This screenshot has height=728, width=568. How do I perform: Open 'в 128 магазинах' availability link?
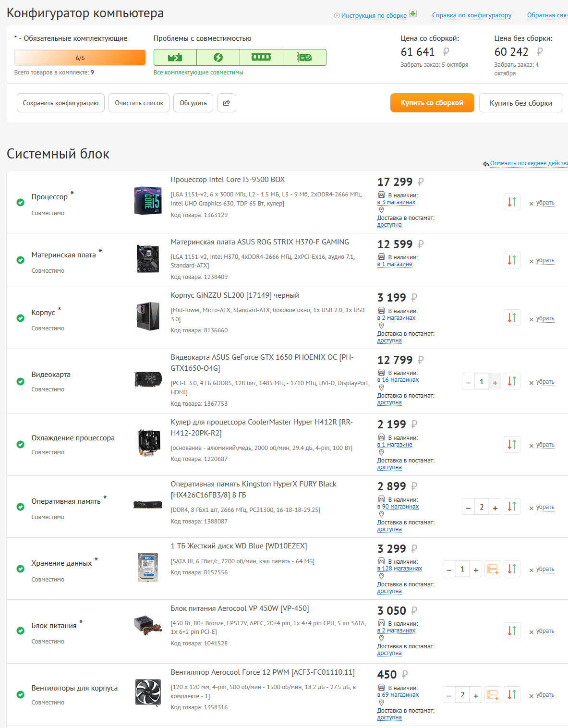(399, 569)
